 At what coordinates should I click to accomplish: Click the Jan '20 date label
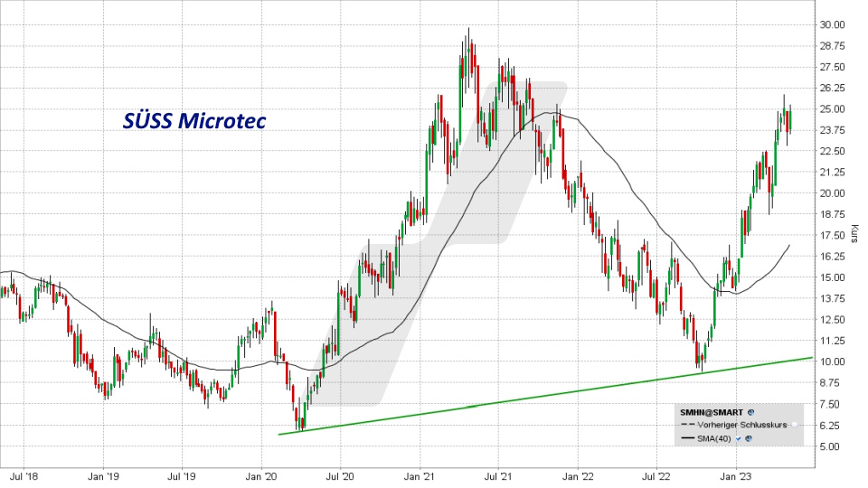click(261, 476)
